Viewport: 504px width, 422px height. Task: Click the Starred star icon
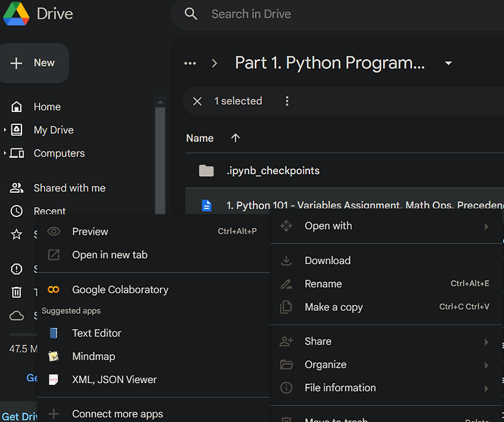point(16,235)
